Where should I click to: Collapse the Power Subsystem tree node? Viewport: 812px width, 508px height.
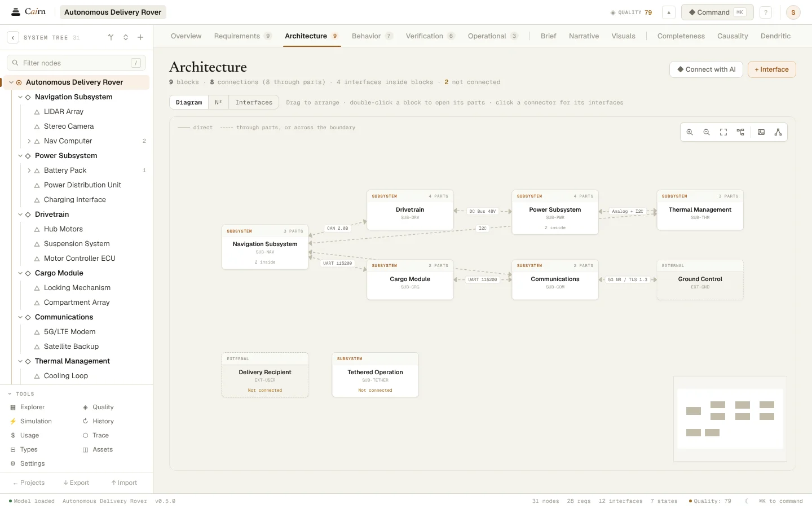[20, 156]
